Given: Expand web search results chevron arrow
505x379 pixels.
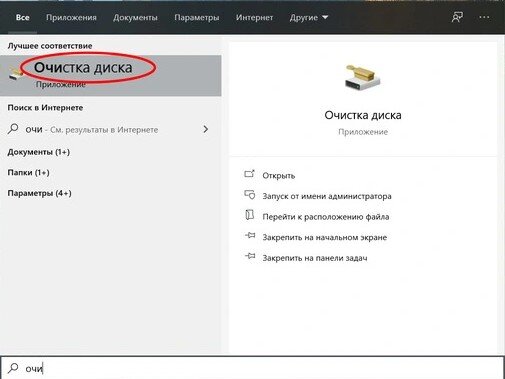Looking at the screenshot, I should (x=206, y=129).
